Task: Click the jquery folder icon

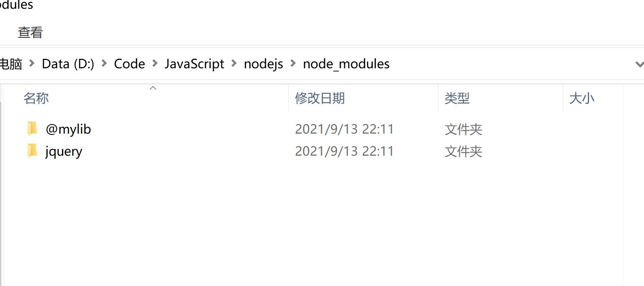Action: [x=32, y=151]
